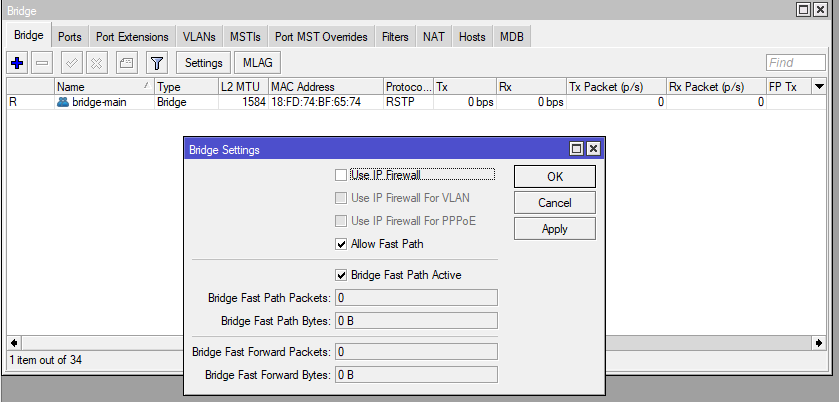Toggle Bridge Fast Path Active checkbox
Viewport: 839px width, 402px height.
(341, 275)
